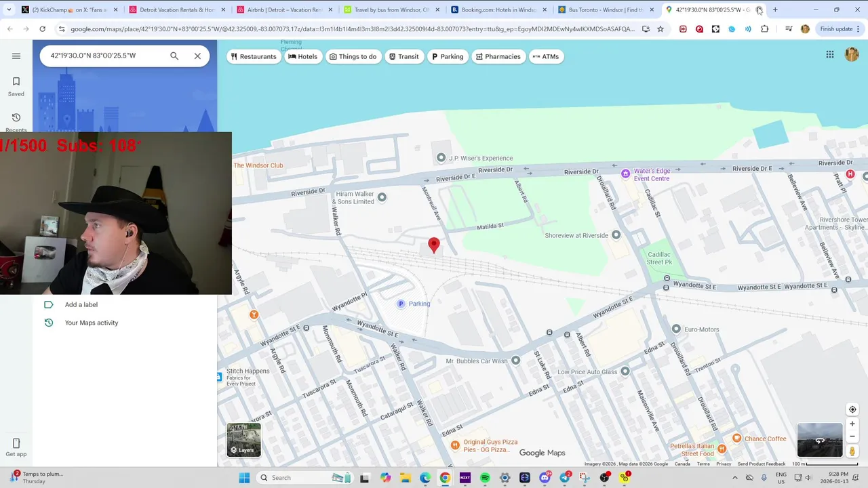Click the Finish update button
The image size is (868, 488).
[840, 29]
